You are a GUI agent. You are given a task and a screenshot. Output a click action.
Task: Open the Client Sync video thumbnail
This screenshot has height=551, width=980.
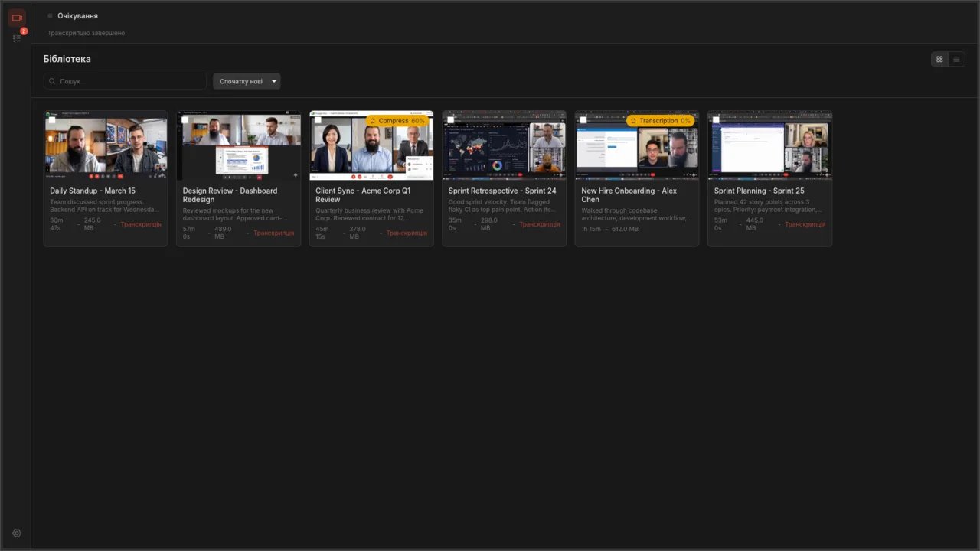point(371,145)
